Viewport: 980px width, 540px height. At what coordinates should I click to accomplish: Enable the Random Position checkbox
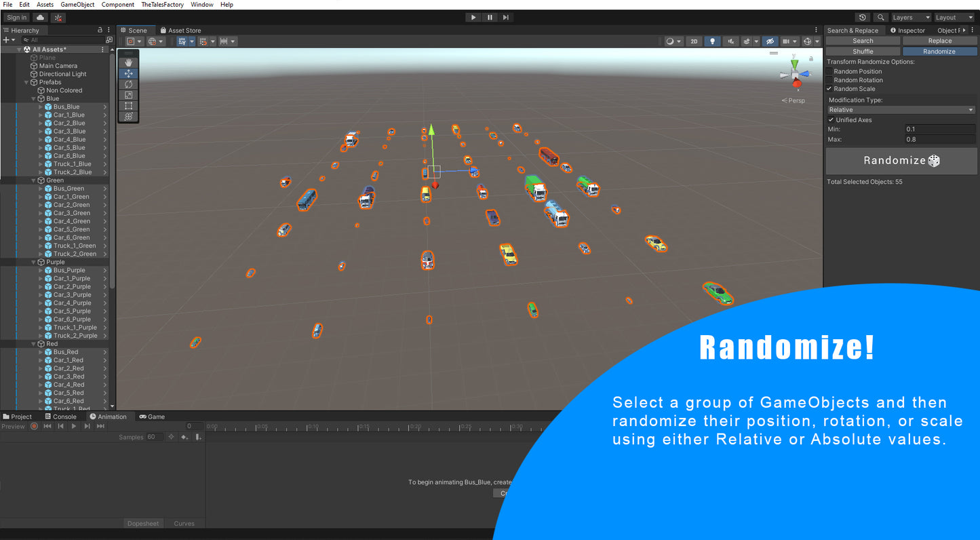point(829,71)
